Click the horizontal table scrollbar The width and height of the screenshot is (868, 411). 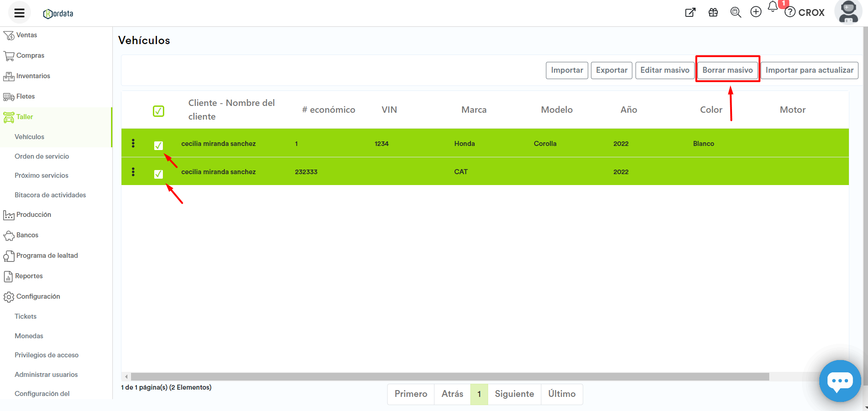pos(449,376)
